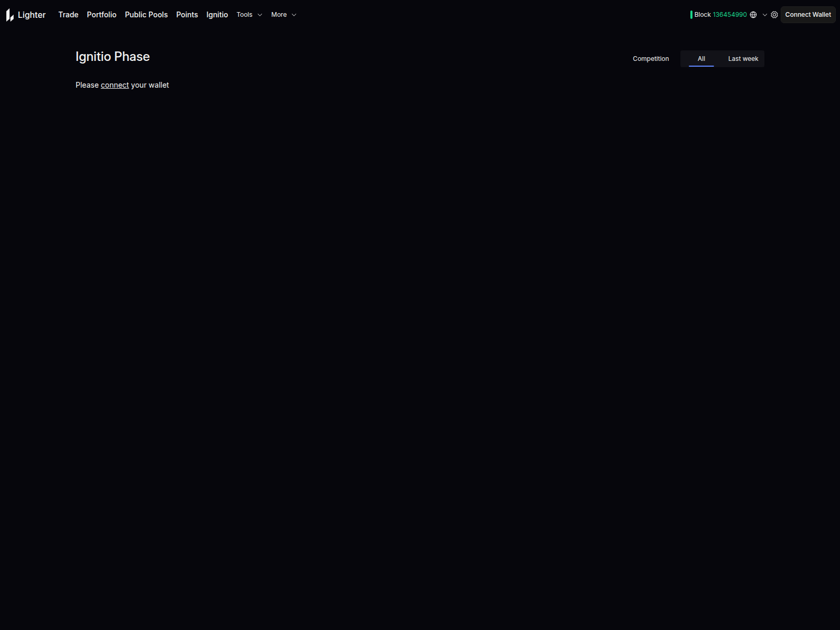Click the Competition label
The width and height of the screenshot is (840, 630).
click(650, 59)
